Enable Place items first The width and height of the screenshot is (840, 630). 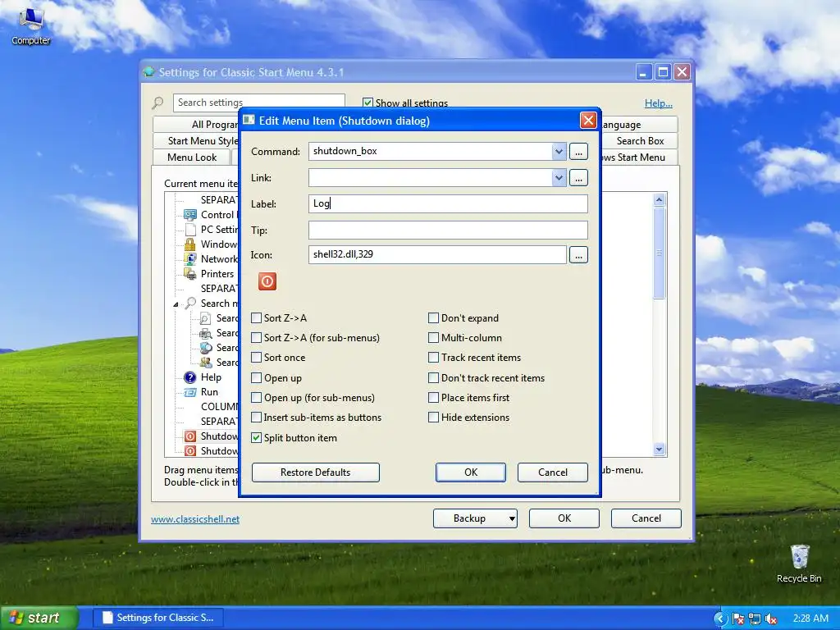[433, 398]
